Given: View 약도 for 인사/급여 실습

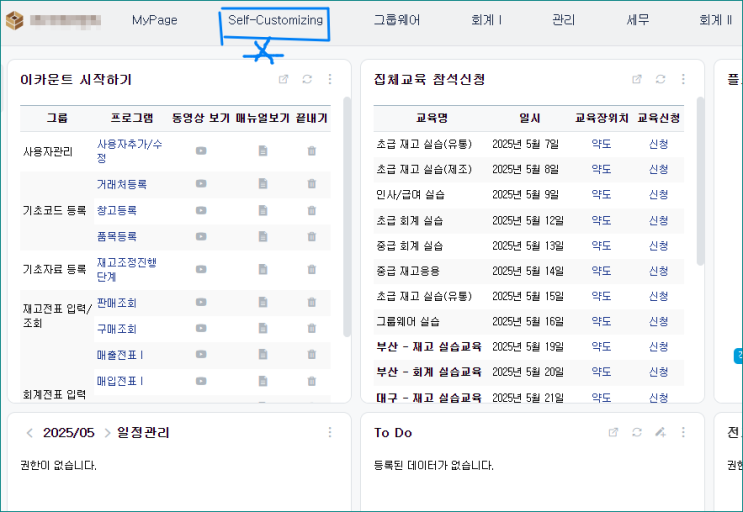Looking at the screenshot, I should [601, 195].
